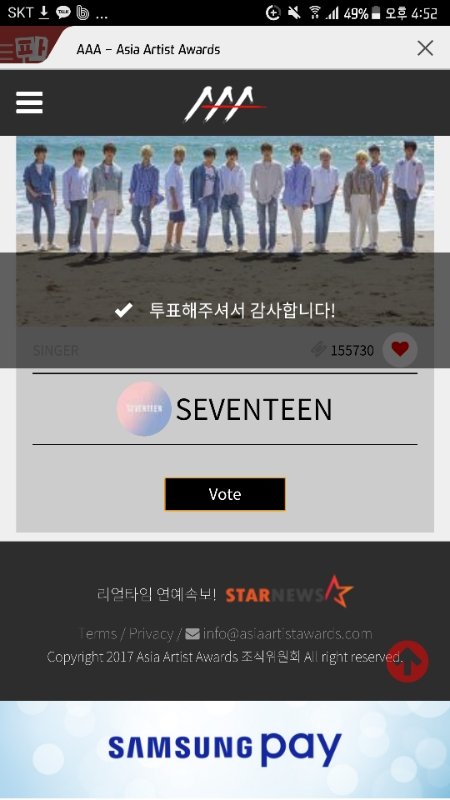450x800 pixels.
Task: Tap the download notification icon in status bar
Action: click(44, 13)
